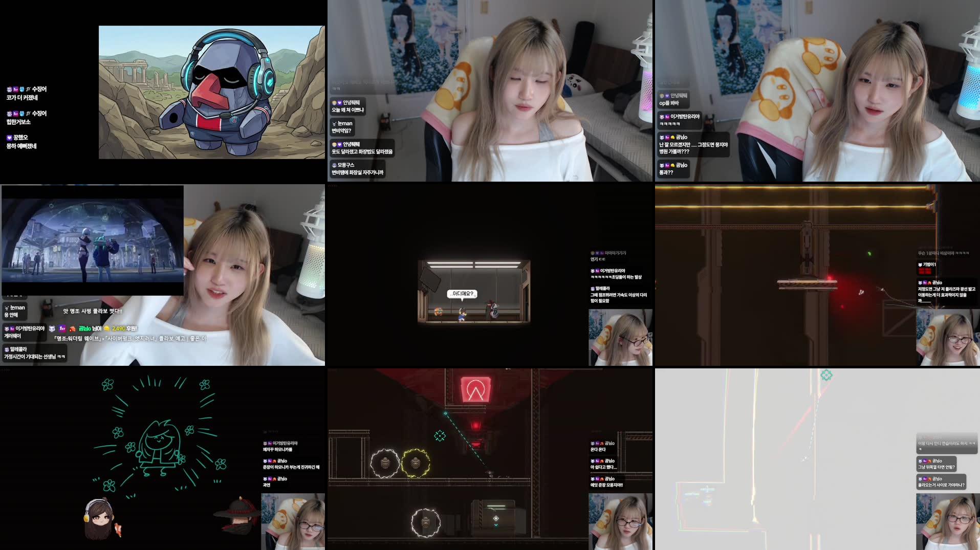This screenshot has height=550, width=980.
Task: Select chat message '오늘 왜 쳐 이쁘냐'
Action: (347, 110)
